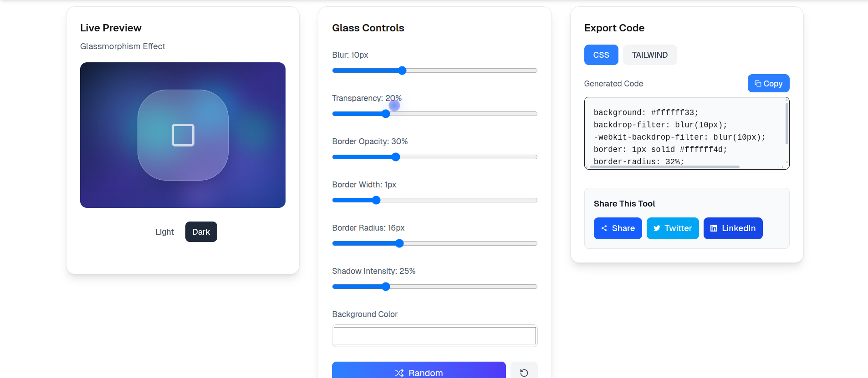Image resolution: width=868 pixels, height=378 pixels.
Task: Switch preview to Light mode
Action: [164, 232]
